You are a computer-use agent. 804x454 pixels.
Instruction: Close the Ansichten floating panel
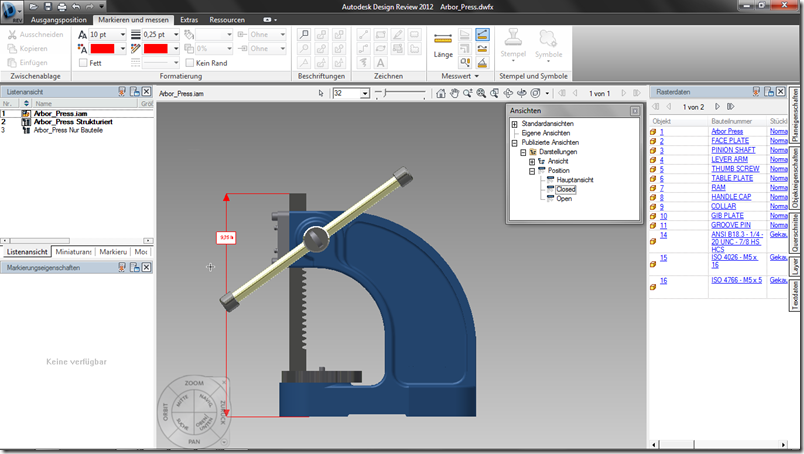click(635, 111)
